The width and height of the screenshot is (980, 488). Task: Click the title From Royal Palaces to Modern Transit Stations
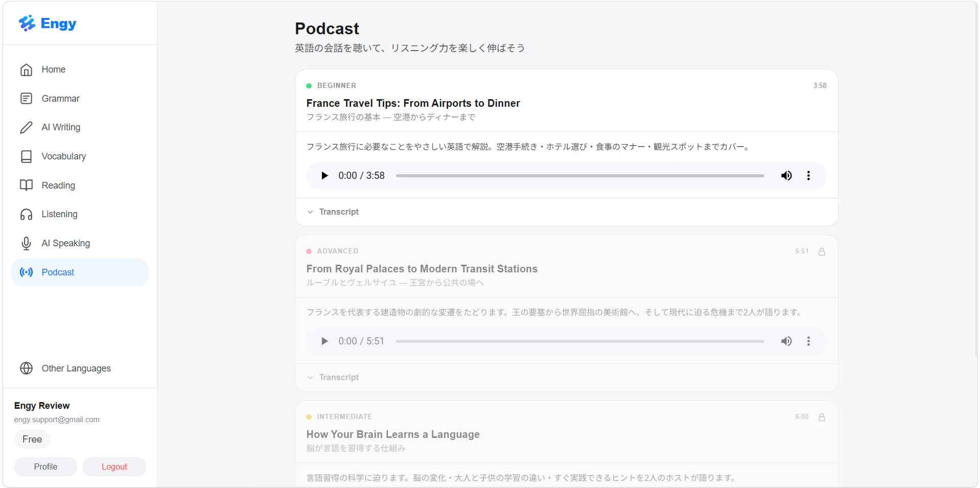pyautogui.click(x=422, y=269)
